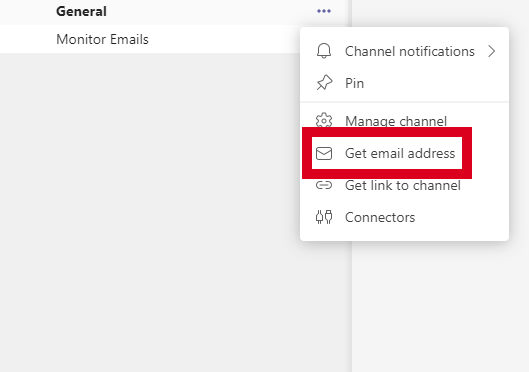Click the plug connectors icon

click(324, 217)
